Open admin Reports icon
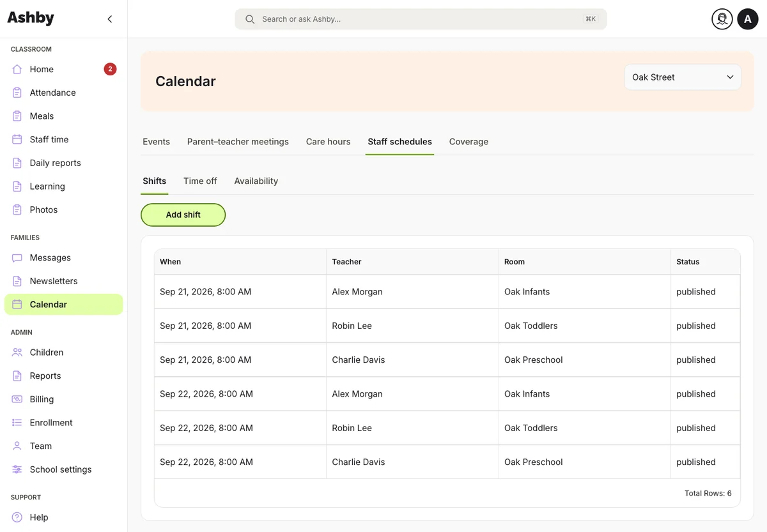767x532 pixels. (x=17, y=376)
